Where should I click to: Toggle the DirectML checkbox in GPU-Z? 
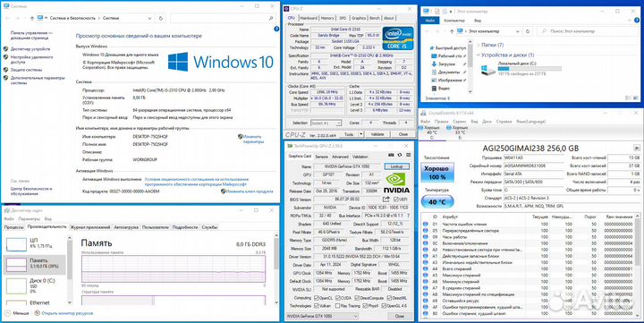[388, 298]
